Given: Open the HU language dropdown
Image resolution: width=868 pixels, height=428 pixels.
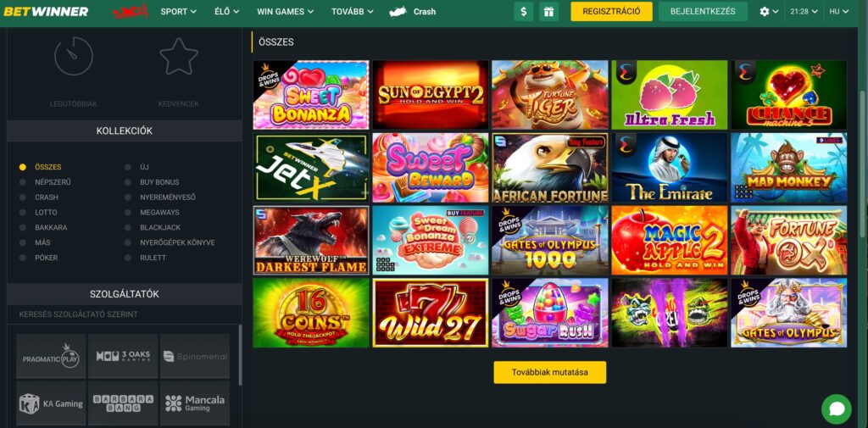Looking at the screenshot, I should pos(838,11).
